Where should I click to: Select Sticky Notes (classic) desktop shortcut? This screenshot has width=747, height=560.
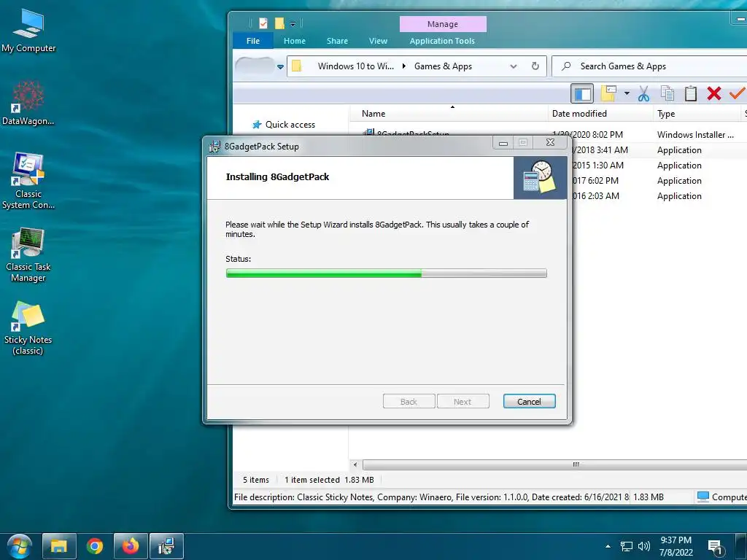coord(28,329)
